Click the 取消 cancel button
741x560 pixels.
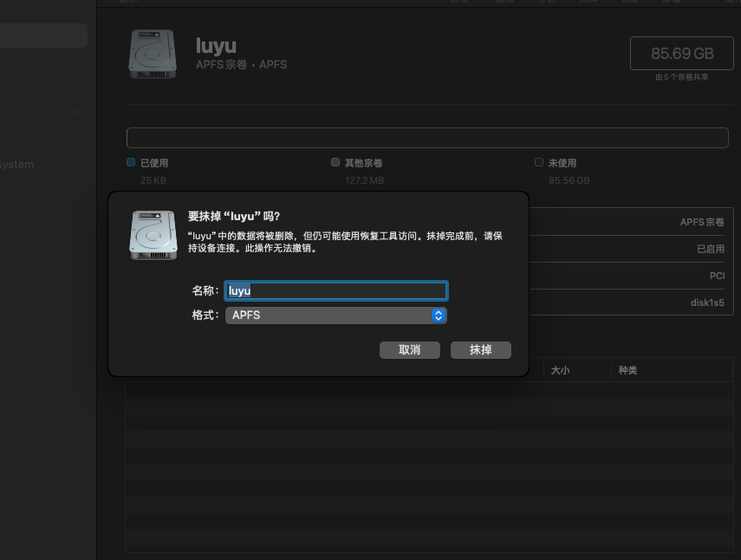(410, 350)
